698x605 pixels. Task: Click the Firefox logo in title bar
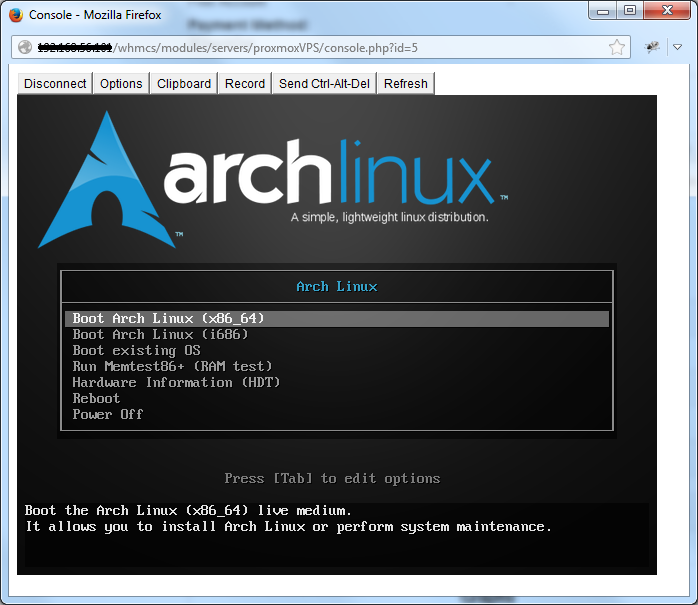(x=16, y=15)
